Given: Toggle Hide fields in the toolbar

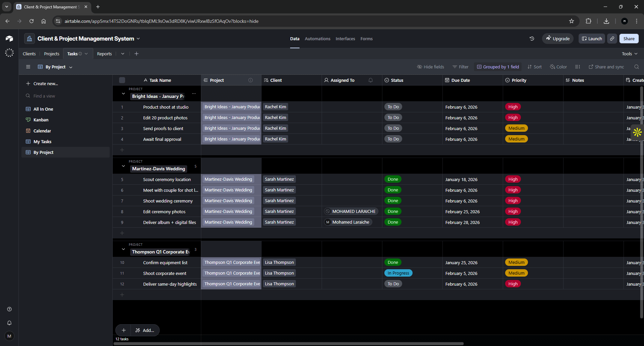Looking at the screenshot, I should tap(430, 67).
